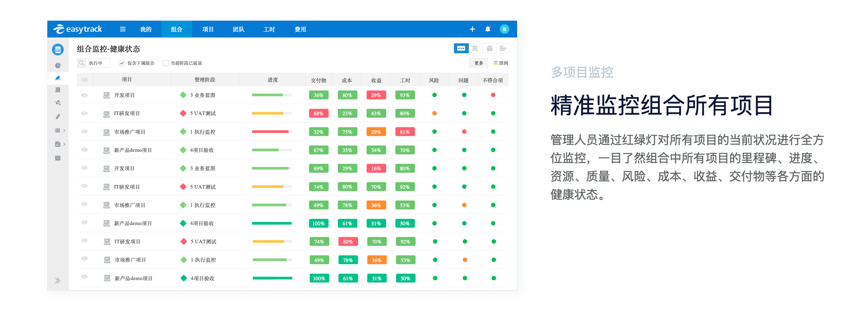Toggle the 包含下属组合 checkbox
The image size is (868, 314).
pos(122,63)
